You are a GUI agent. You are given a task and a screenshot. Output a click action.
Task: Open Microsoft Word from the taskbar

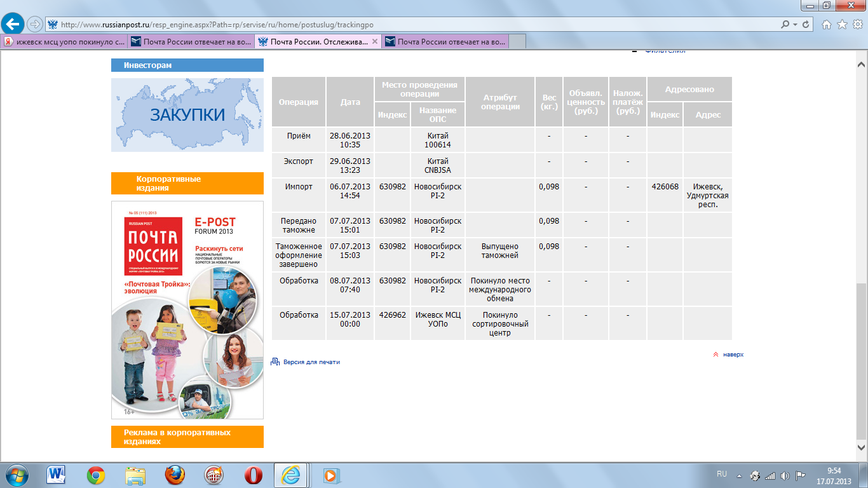(57, 475)
